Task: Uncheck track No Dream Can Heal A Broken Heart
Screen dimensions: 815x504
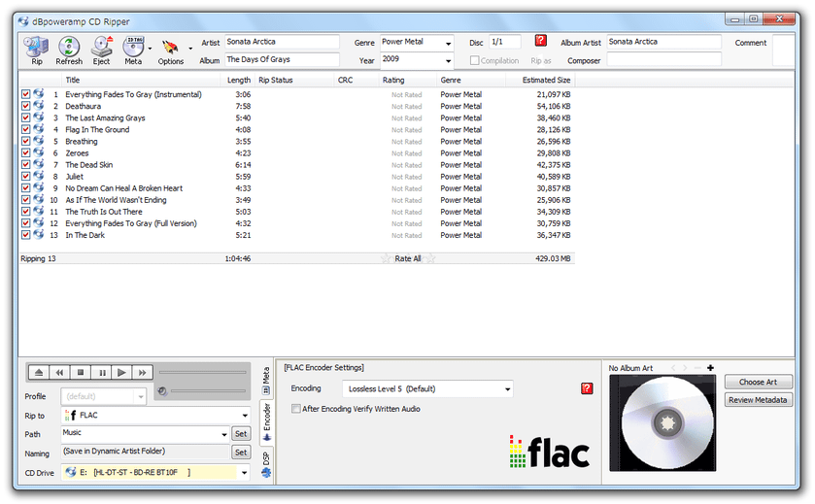Action: [x=25, y=187]
